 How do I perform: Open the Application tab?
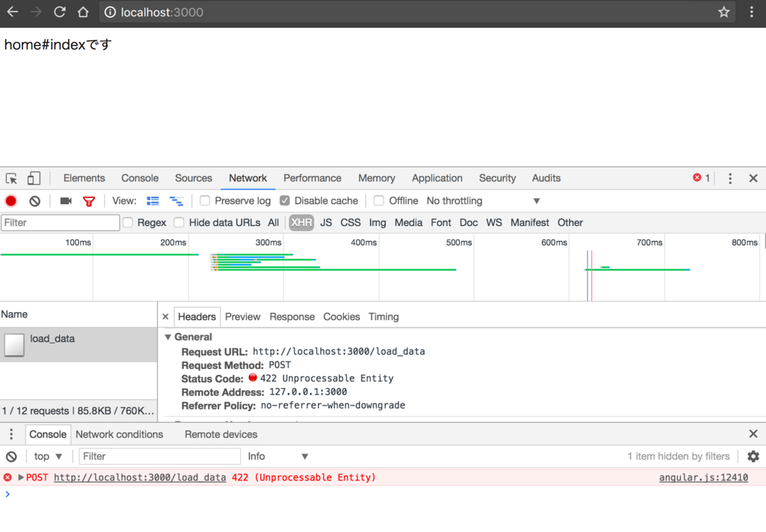coord(437,178)
